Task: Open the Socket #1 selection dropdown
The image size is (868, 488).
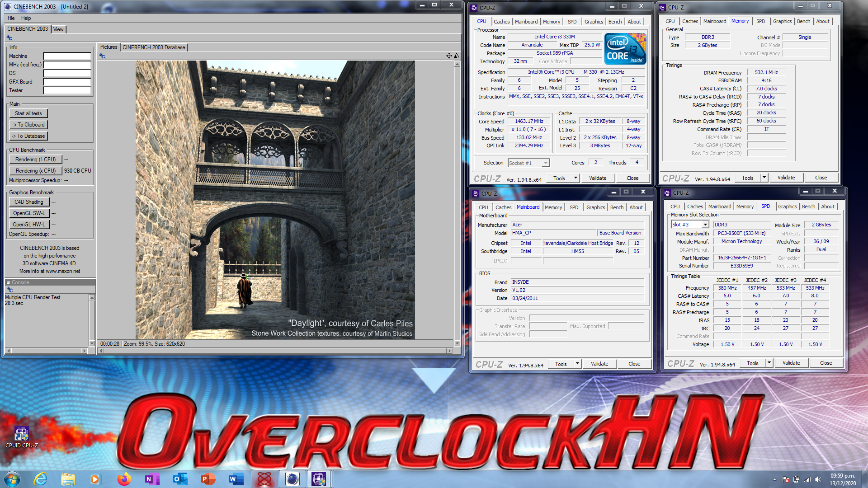Action: (546, 163)
